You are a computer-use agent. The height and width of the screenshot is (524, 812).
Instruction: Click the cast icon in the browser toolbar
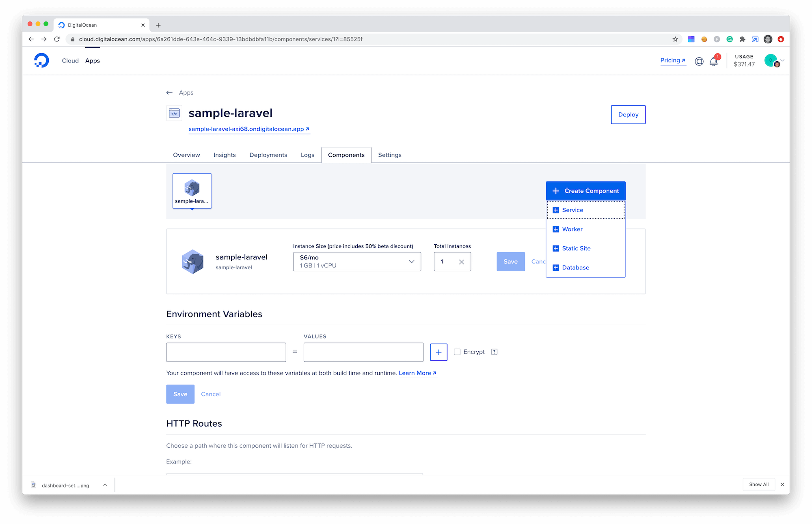[755, 39]
